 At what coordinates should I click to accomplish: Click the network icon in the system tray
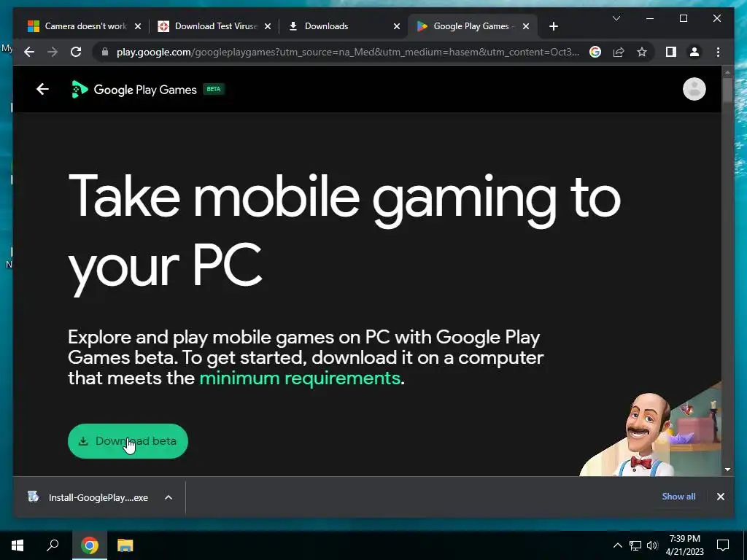coord(635,545)
